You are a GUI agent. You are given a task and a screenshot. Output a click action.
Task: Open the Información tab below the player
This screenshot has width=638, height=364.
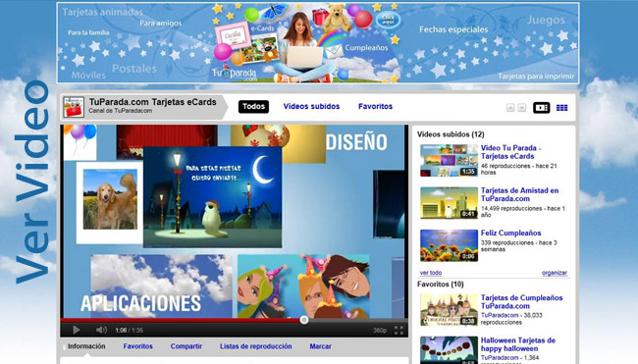point(86,346)
